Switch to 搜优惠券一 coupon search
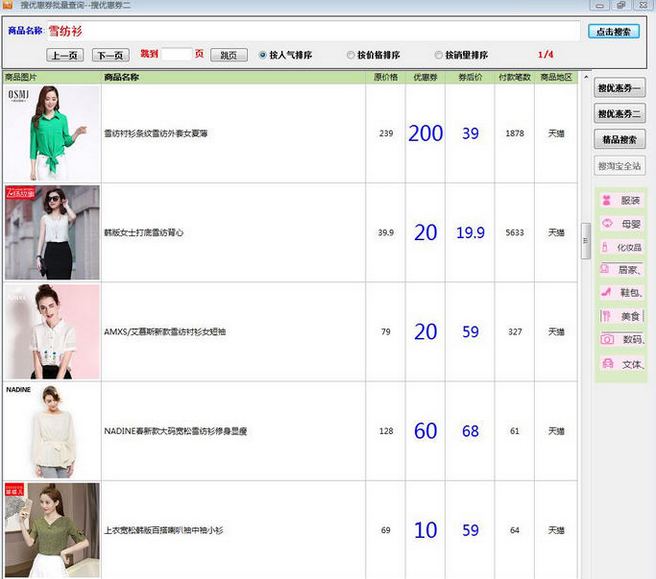This screenshot has width=656, height=579. (619, 88)
